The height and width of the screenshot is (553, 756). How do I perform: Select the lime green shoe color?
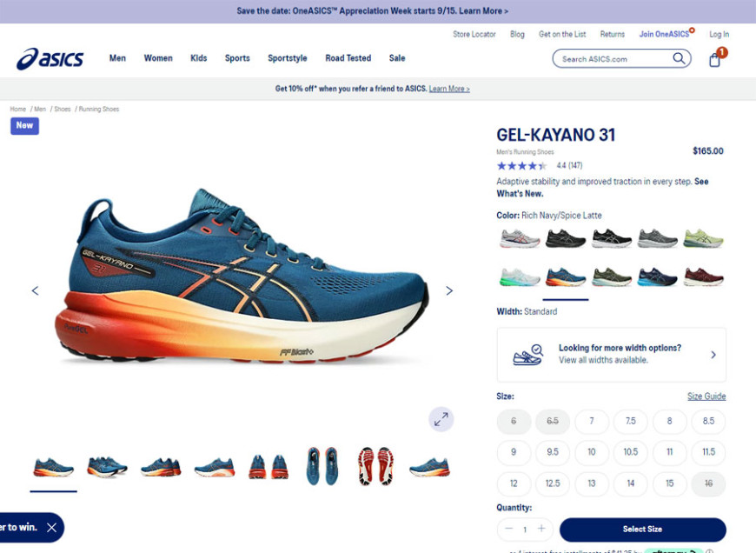704,238
